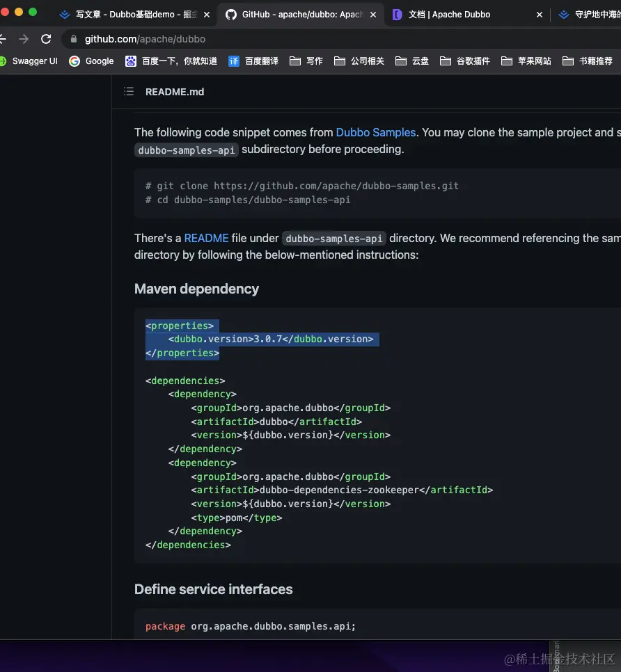
Task: Close the 写文章 Dubbo基础demo tab
Action: 207,15
